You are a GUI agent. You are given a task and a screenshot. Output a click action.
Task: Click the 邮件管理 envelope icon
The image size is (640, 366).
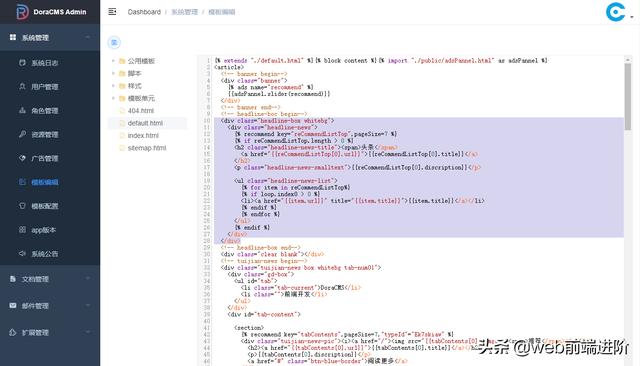tap(13, 306)
